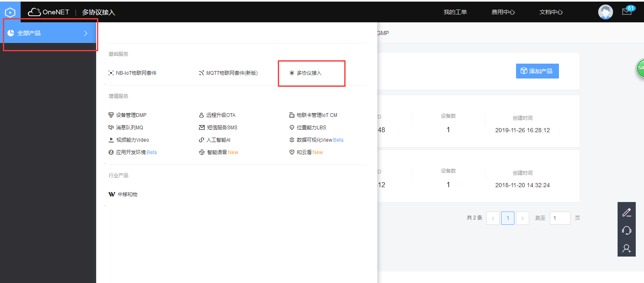Click the 增值服务 section heading
Viewport: 644px width, 283px height.
(x=118, y=96)
